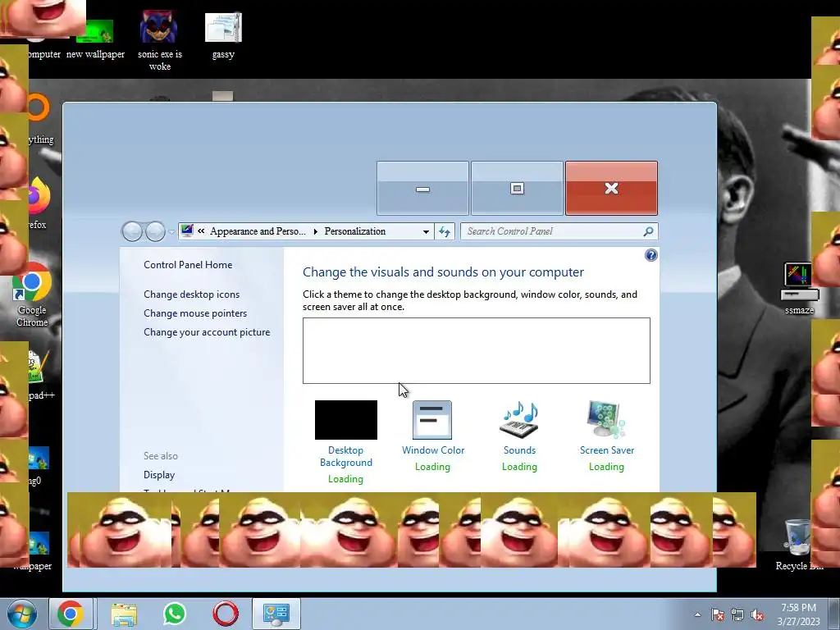Minimize the Personalization window
The image size is (840, 630).
point(422,188)
